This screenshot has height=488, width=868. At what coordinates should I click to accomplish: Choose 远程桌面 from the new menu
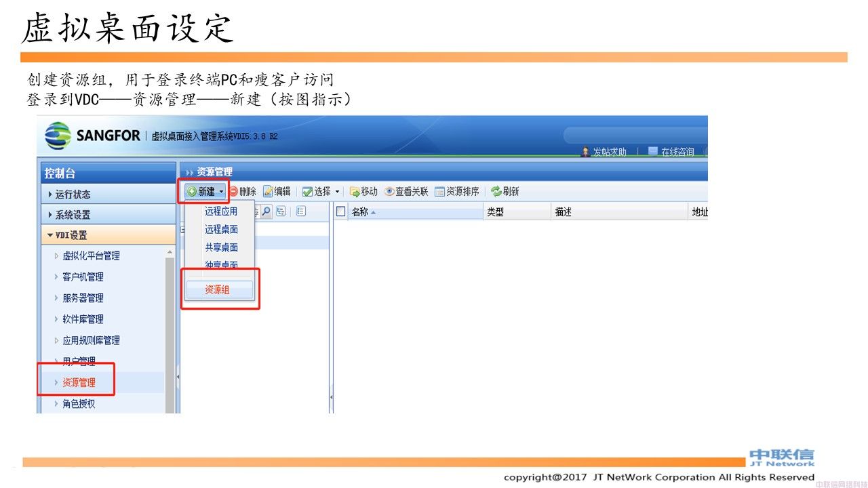pos(221,230)
